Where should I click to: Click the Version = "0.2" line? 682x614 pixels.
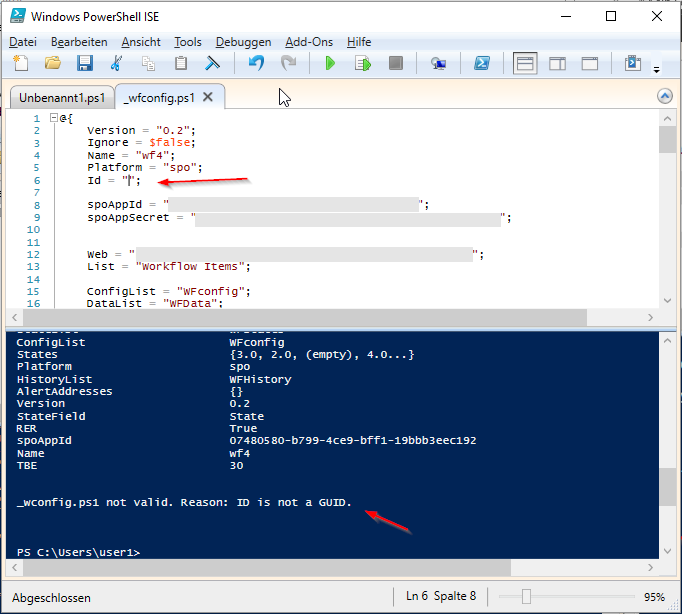point(141,130)
